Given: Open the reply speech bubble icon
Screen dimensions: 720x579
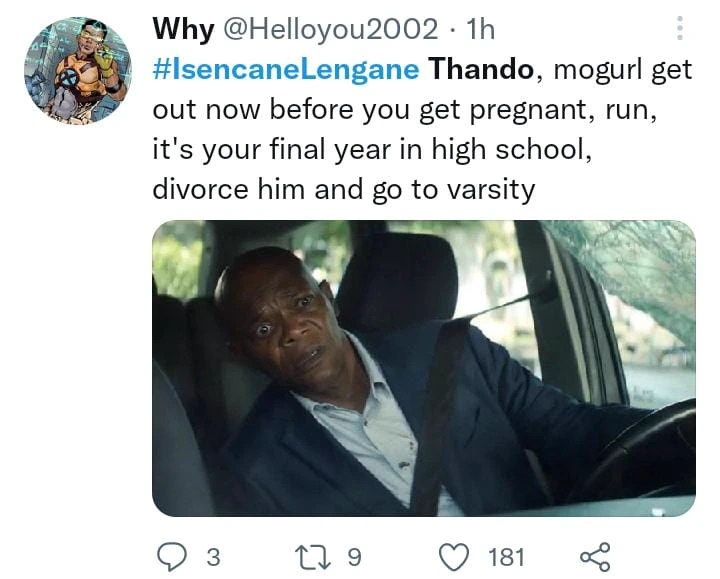Looking at the screenshot, I should (172, 557).
